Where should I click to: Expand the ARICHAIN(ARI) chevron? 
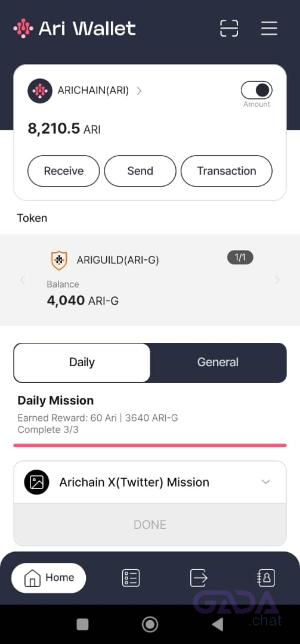click(139, 91)
